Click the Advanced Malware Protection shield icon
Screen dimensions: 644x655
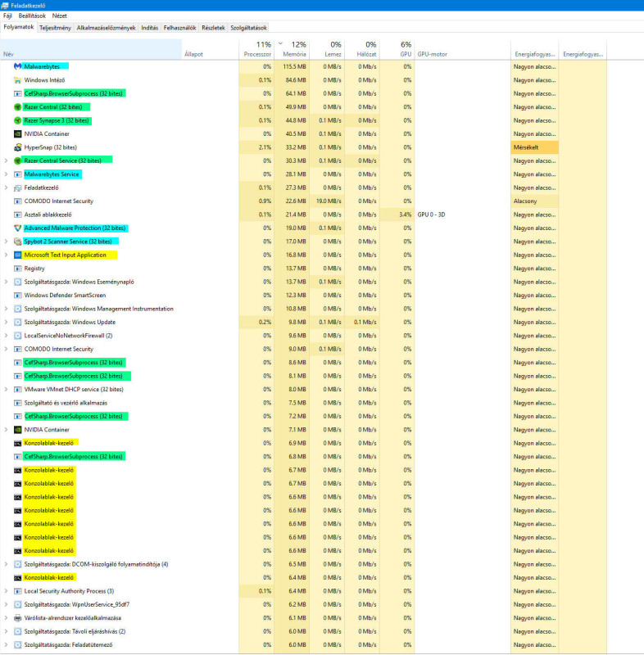pyautogui.click(x=17, y=228)
